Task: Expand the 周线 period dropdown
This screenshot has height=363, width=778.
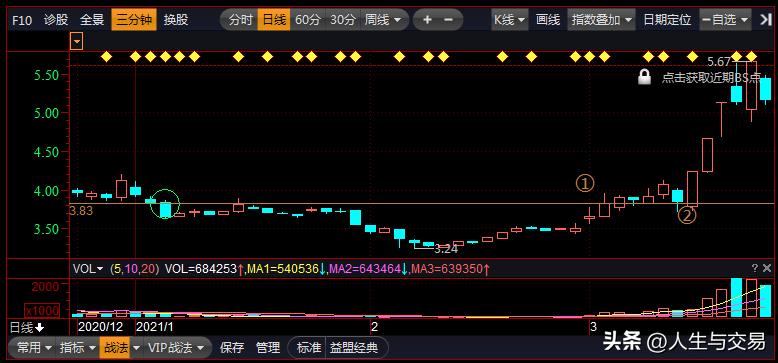Action: (383, 20)
